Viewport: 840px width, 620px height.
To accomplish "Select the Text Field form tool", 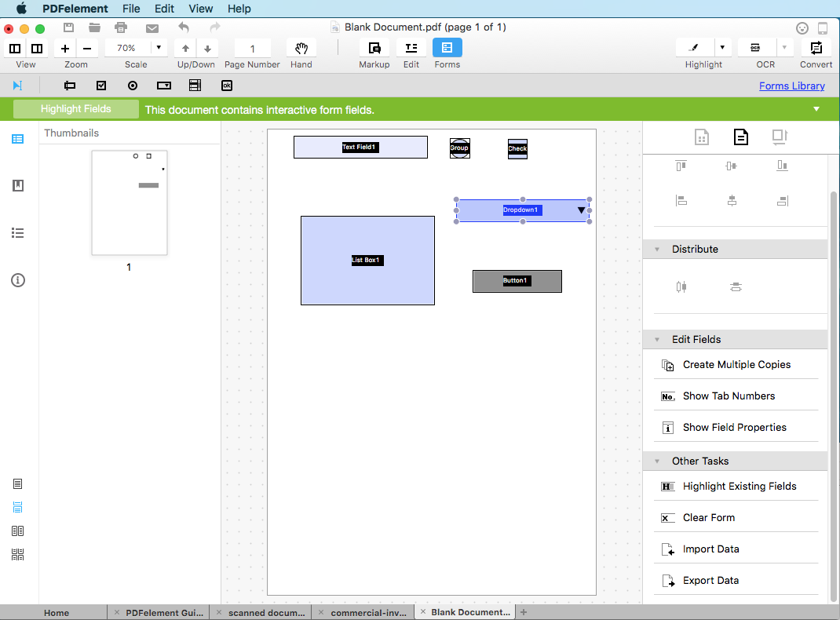I will pos(70,85).
